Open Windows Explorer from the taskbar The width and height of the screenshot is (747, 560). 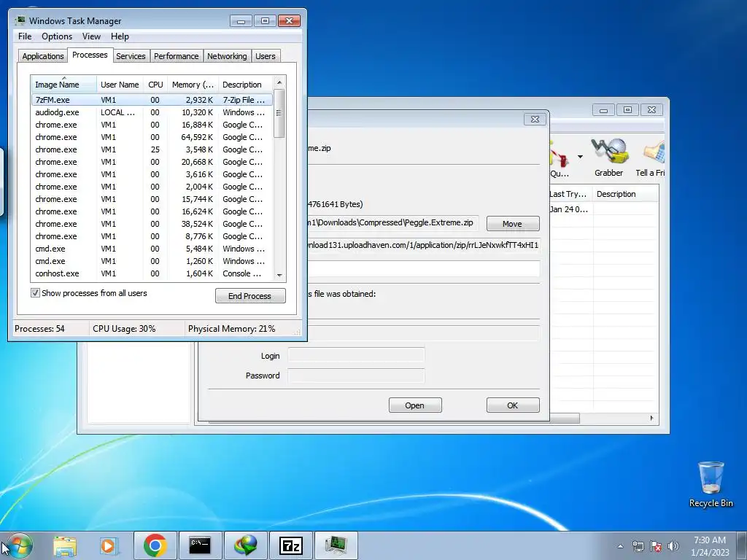pos(65,545)
